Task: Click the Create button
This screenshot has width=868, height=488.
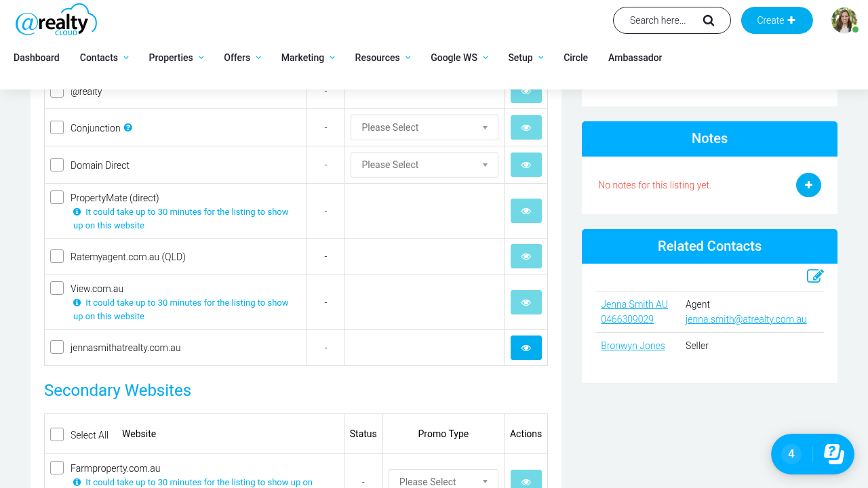Action: tap(776, 20)
